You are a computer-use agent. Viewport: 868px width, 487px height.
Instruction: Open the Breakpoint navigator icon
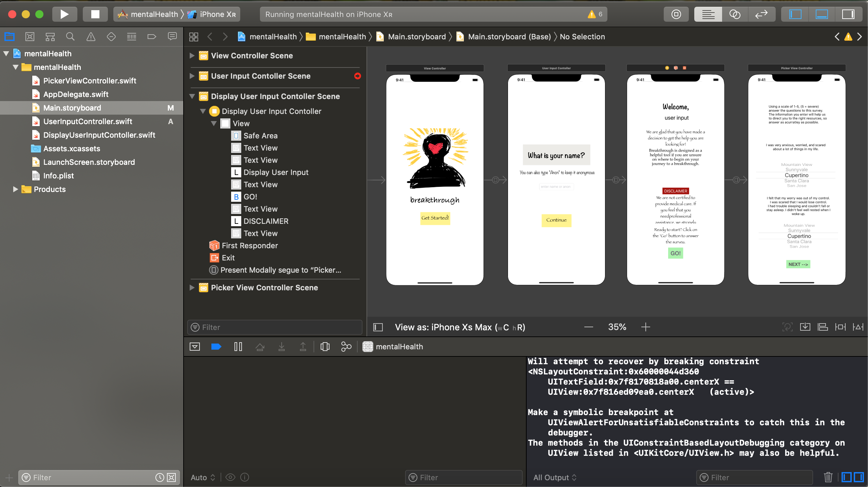152,37
